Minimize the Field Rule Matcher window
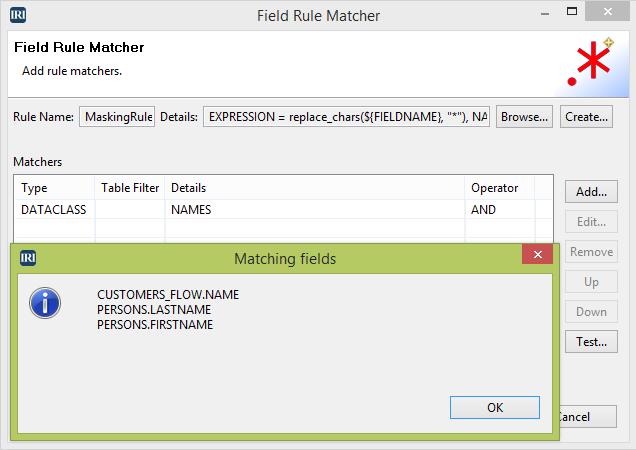 [545, 13]
